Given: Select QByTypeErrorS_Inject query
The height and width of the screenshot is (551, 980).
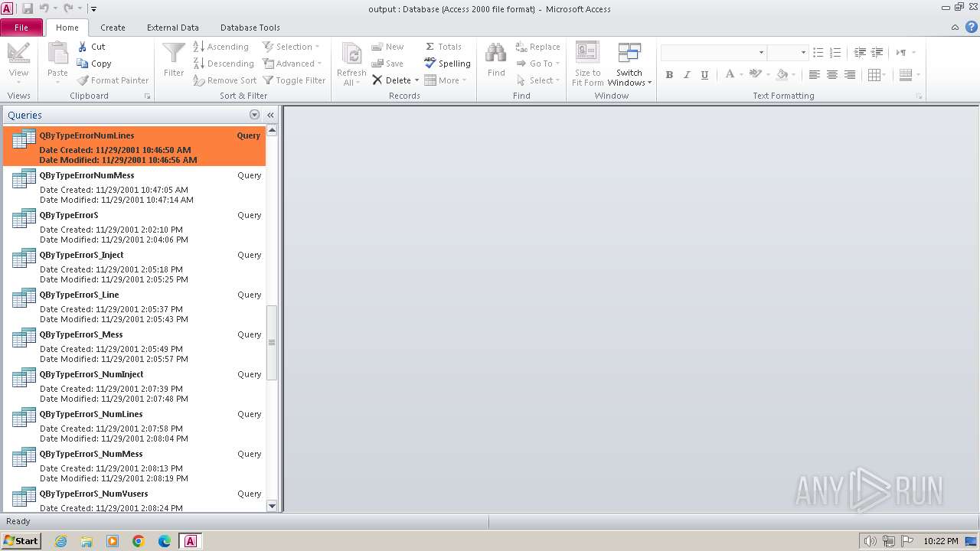Looking at the screenshot, I should click(135, 266).
